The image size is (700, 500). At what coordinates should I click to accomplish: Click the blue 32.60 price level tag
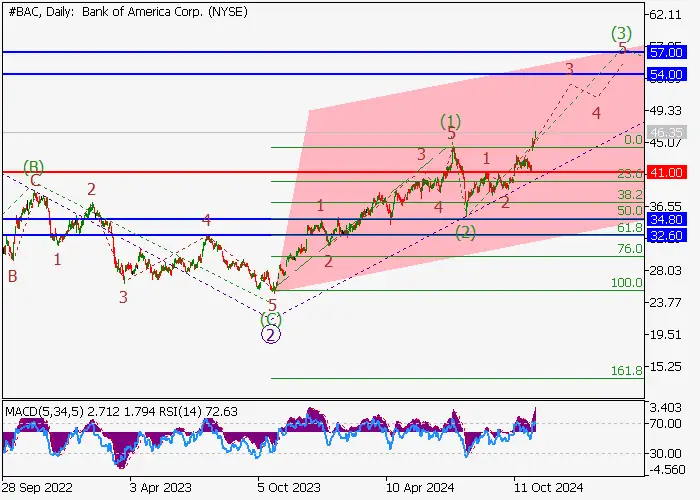[666, 235]
